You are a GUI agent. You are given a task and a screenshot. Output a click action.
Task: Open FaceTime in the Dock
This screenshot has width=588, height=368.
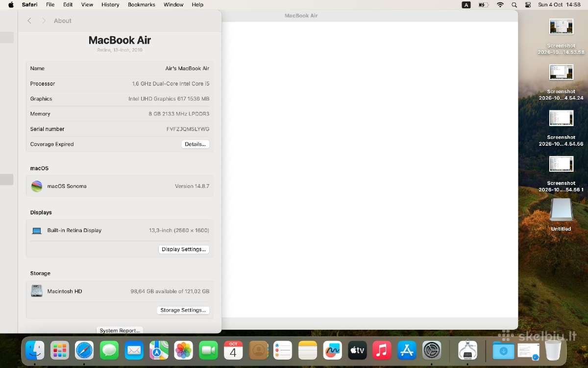(x=208, y=350)
